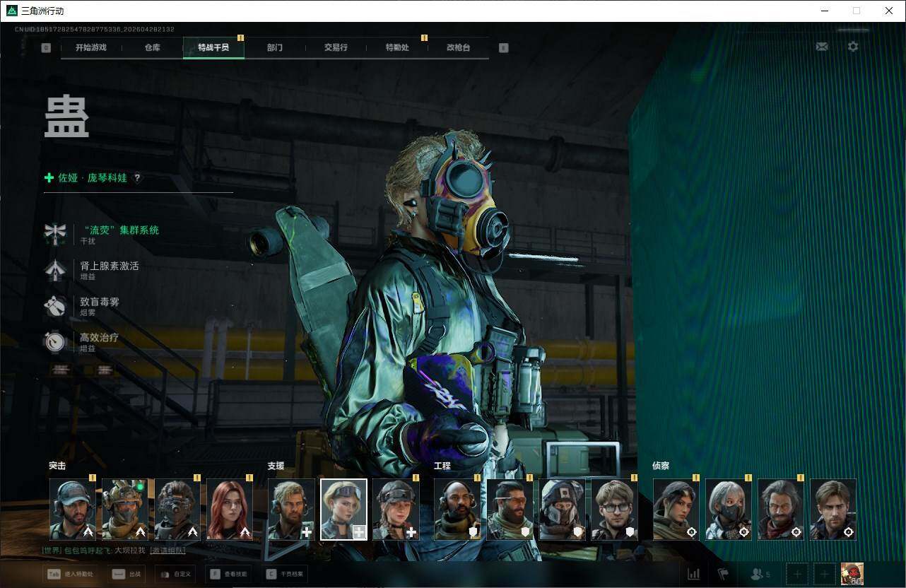Open the 部门 tab
Viewport: 906px width, 588px height.
275,48
